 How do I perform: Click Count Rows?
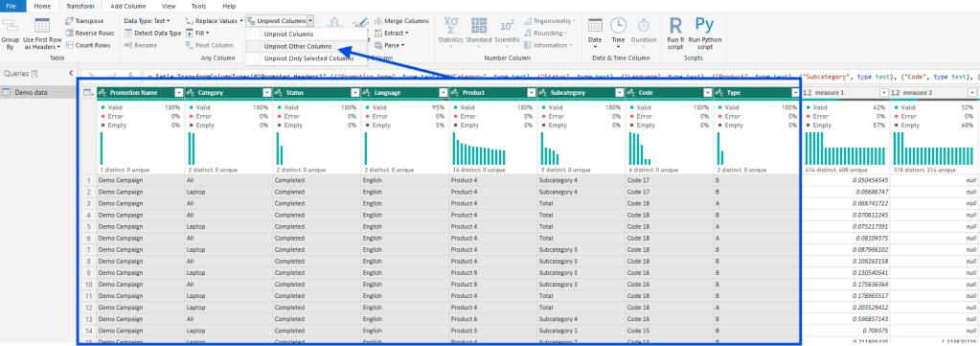[87, 45]
